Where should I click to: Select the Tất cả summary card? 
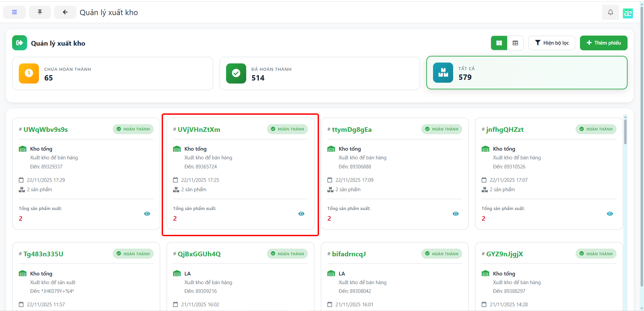click(527, 73)
